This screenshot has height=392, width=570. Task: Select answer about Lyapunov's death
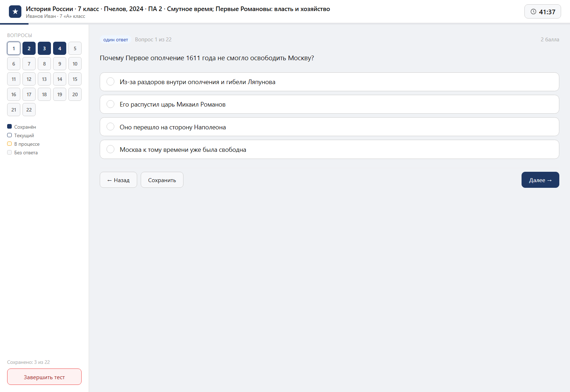[329, 82]
